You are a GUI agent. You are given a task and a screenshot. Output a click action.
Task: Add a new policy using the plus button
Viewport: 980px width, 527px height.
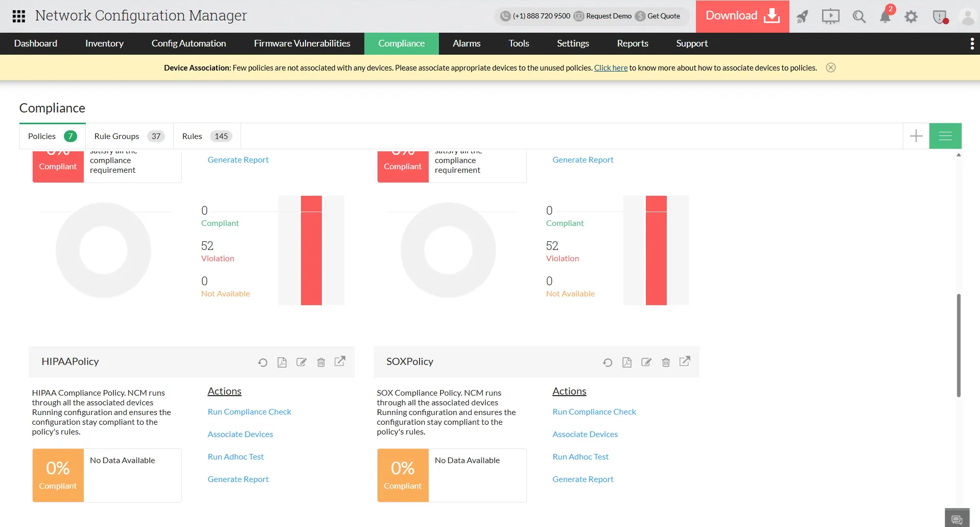coord(916,135)
